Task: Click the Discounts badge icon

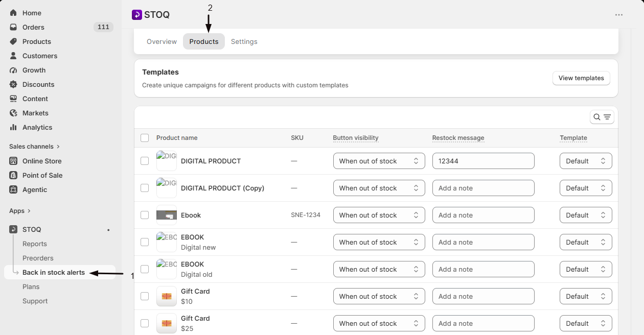Action: tap(13, 84)
